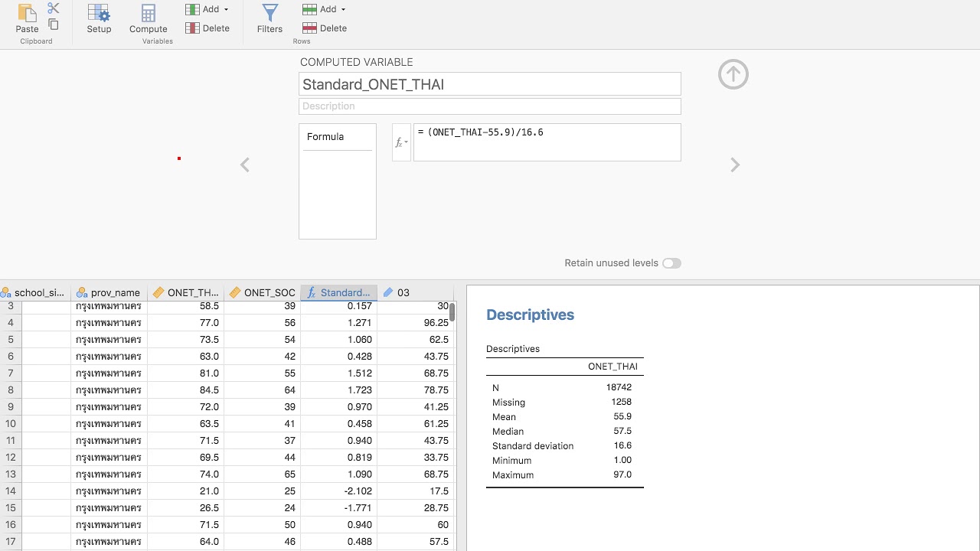Screen dimensions: 980x551
Task: Select the 03 column header
Action: [x=415, y=292]
